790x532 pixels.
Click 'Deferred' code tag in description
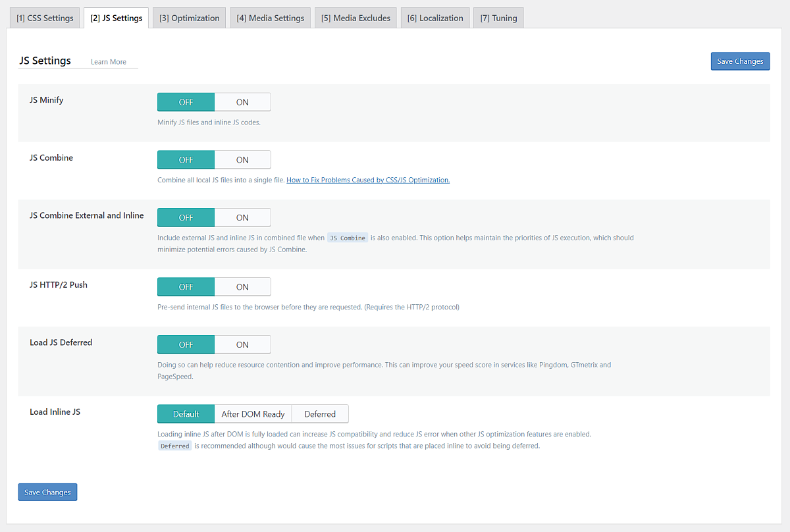click(x=175, y=446)
